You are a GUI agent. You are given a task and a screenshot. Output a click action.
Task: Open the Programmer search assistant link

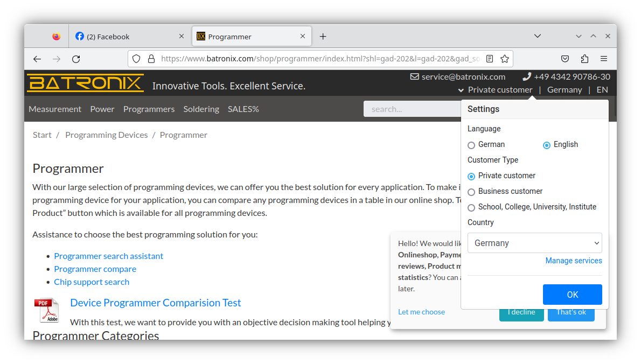coord(108,256)
